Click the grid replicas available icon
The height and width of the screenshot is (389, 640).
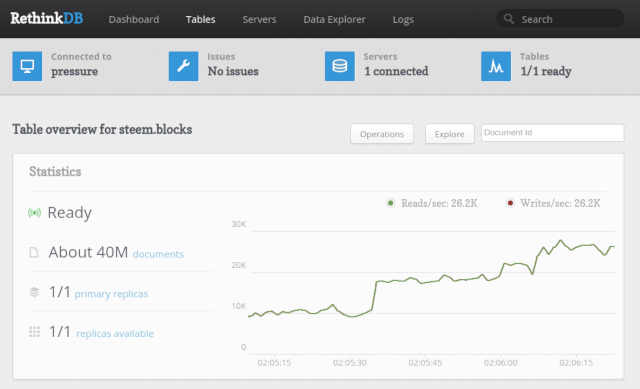(34, 332)
